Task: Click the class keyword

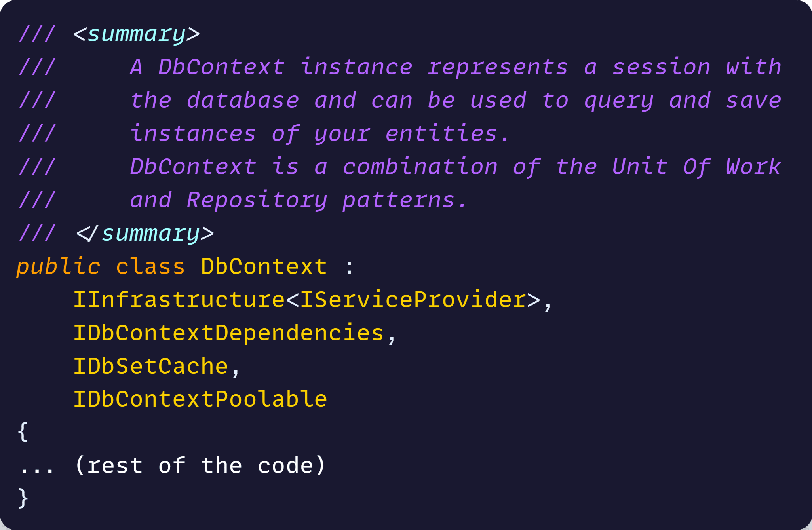Action: pos(150,267)
